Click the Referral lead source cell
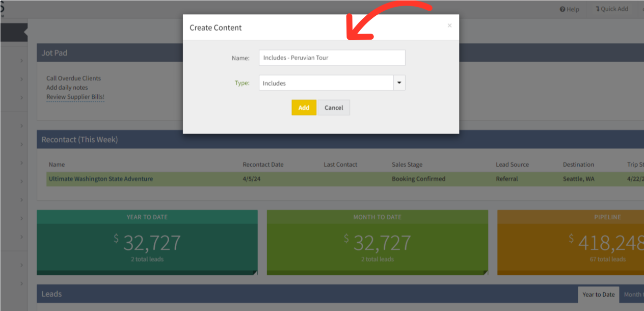The image size is (644, 311). tap(507, 179)
